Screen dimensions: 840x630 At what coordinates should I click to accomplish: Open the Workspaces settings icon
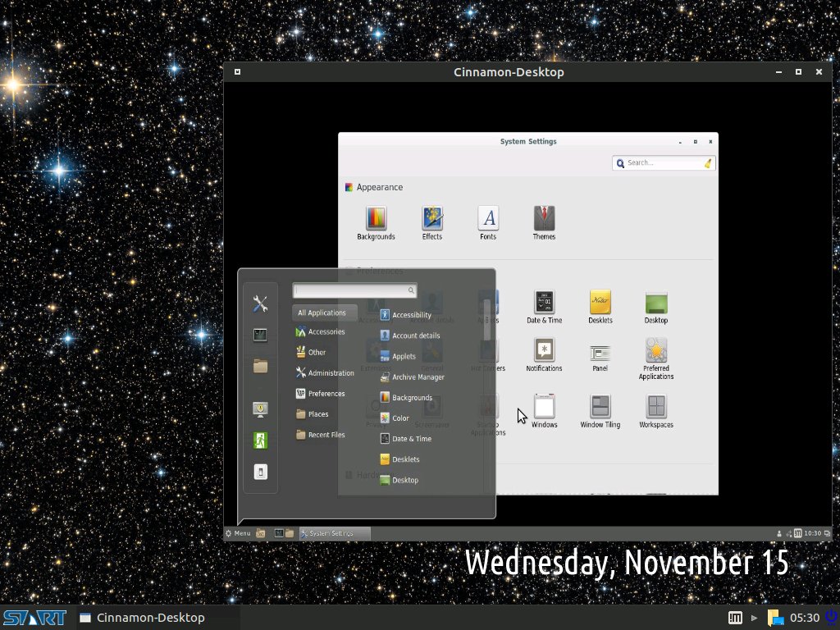pos(655,411)
